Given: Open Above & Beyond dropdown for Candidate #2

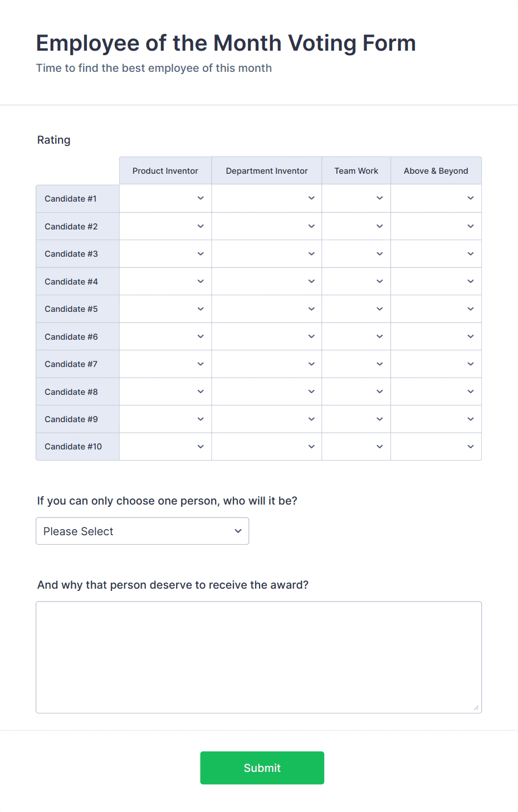Looking at the screenshot, I should pyautogui.click(x=436, y=226).
